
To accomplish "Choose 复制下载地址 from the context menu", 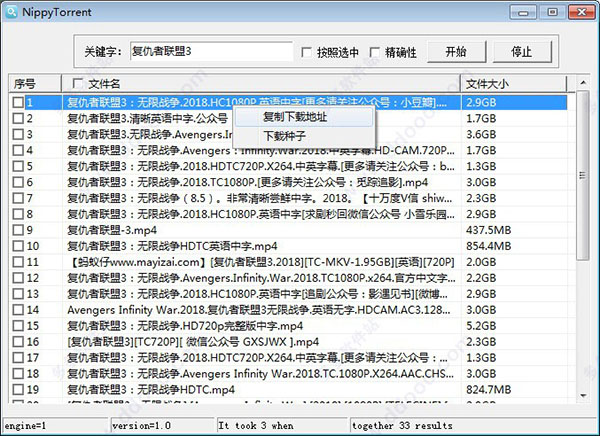I will [x=304, y=117].
